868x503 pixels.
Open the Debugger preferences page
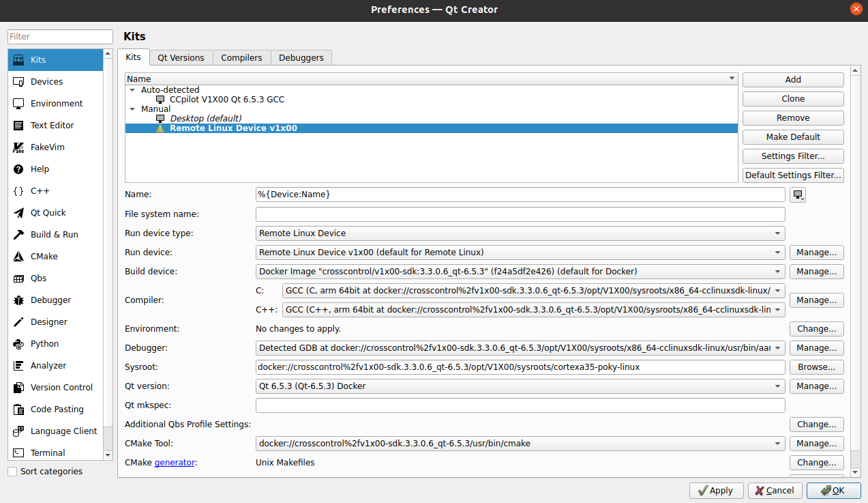point(51,300)
